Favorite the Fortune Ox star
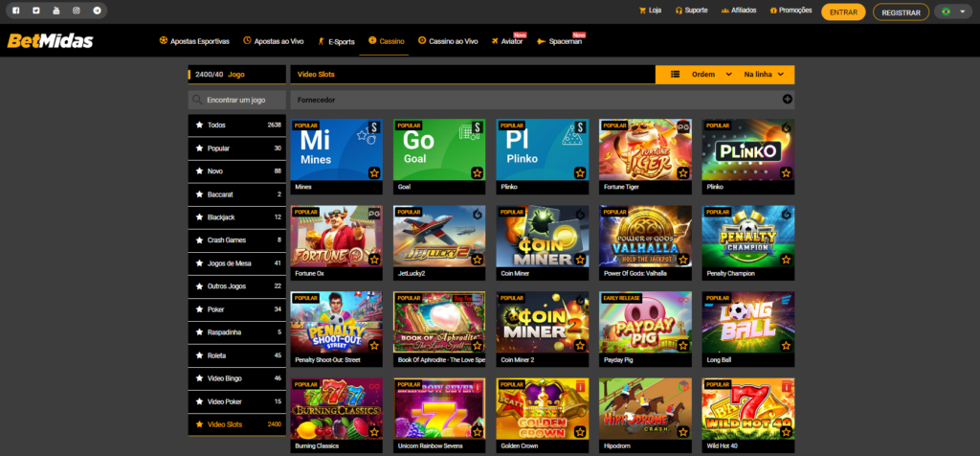This screenshot has height=456, width=980. 374,260
